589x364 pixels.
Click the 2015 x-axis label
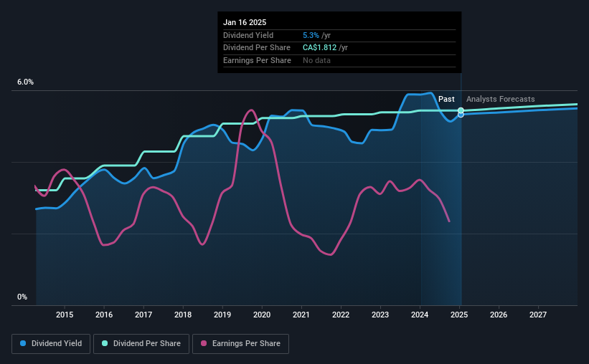(x=65, y=315)
